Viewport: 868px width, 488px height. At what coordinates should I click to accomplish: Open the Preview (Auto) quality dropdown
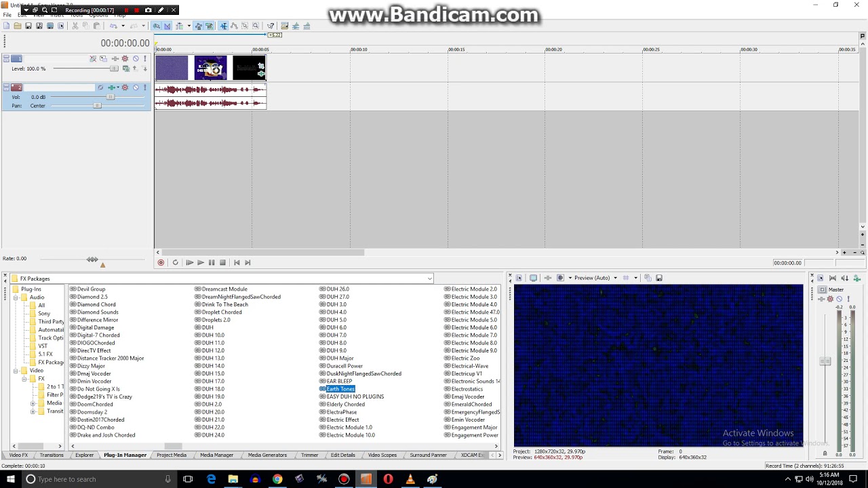click(593, 278)
